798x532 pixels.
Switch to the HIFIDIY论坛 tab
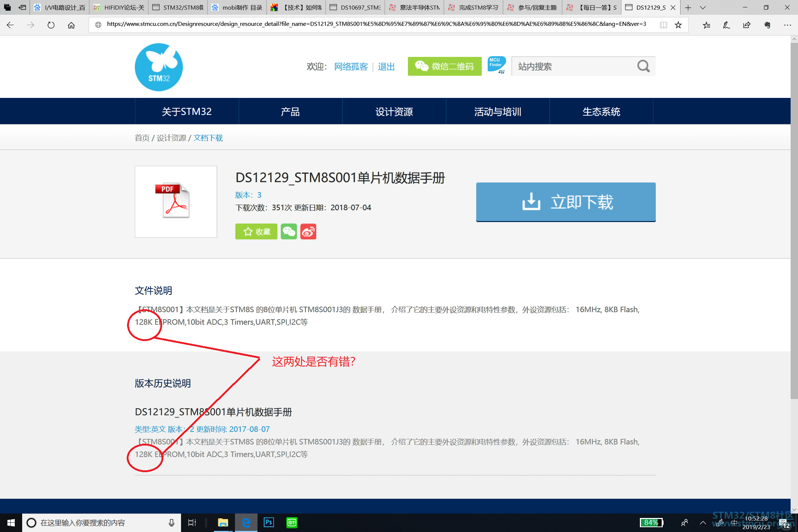[x=119, y=7]
